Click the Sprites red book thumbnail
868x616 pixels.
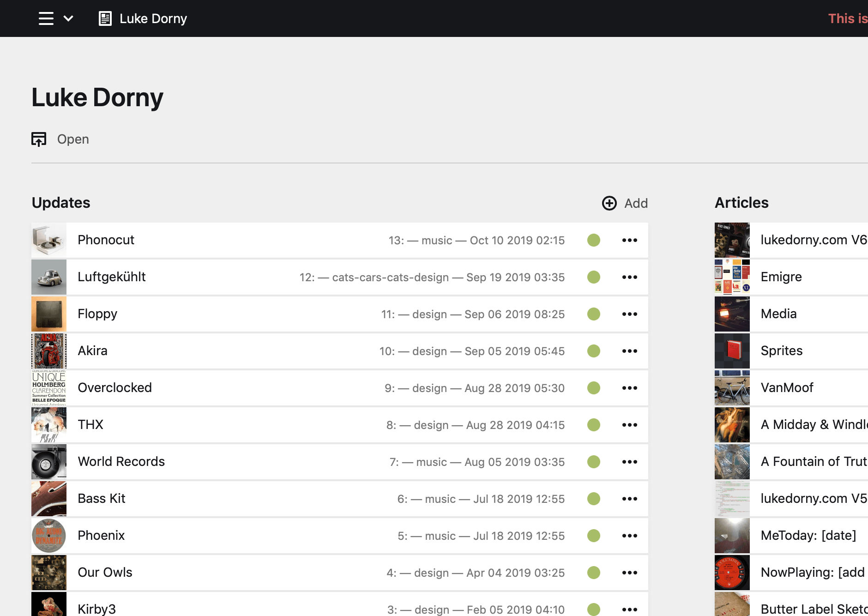[x=732, y=351]
